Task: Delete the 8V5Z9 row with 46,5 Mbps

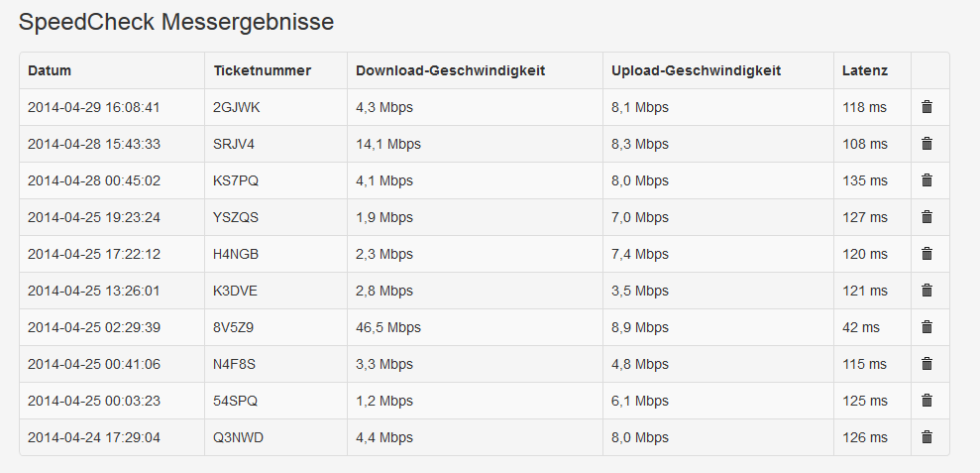Action: (926, 327)
